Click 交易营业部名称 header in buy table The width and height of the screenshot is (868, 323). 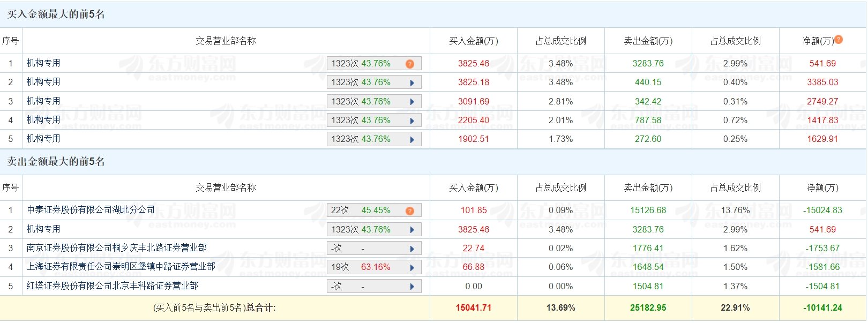coord(226,41)
